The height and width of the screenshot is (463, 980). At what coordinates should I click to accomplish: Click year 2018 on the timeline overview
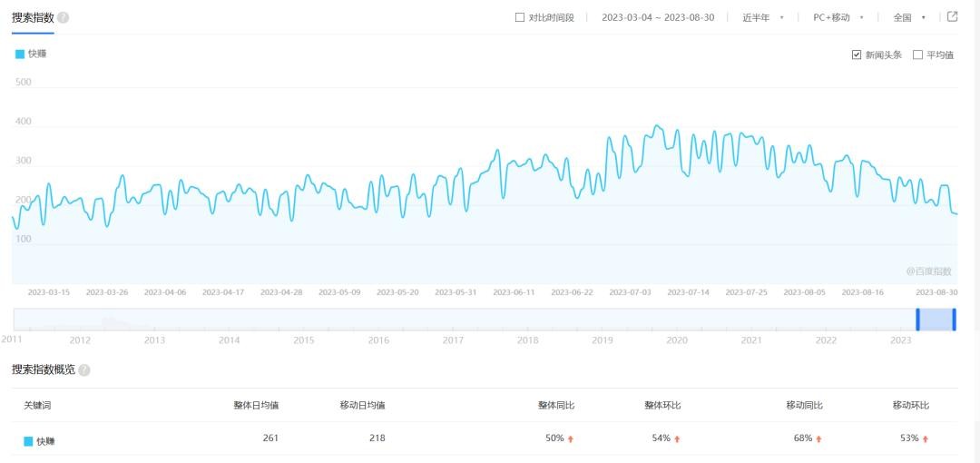pos(527,340)
